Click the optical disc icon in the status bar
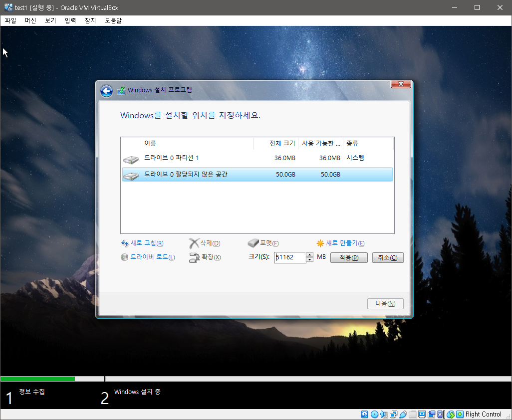Screen dimensions: 512x420 (x=375, y=414)
